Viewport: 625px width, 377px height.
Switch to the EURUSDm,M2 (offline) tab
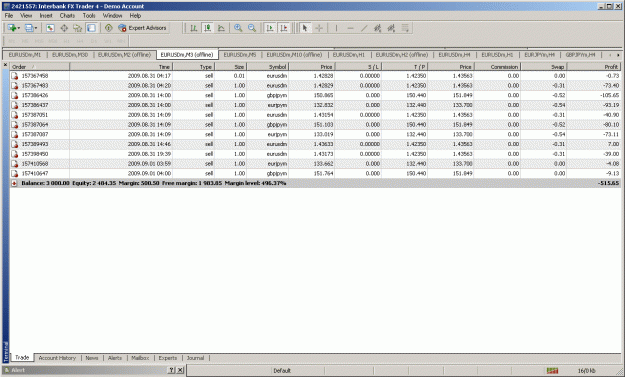tap(124, 55)
